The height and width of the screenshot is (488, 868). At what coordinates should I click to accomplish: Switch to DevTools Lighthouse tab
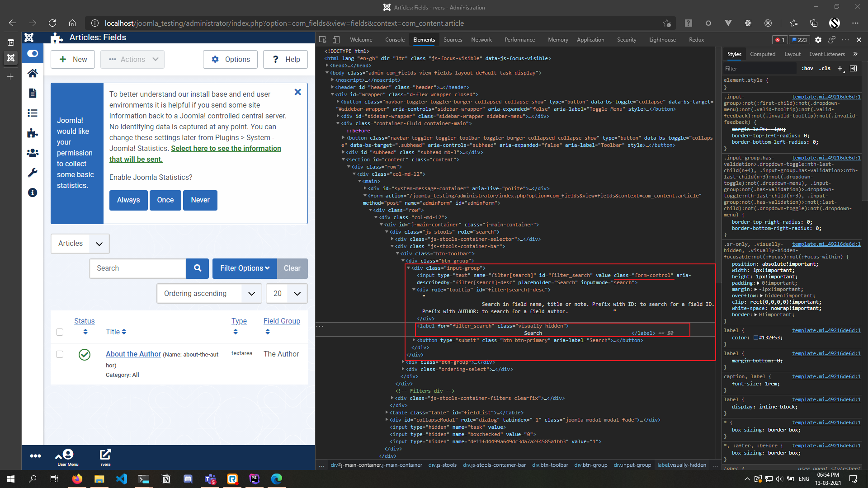662,40
